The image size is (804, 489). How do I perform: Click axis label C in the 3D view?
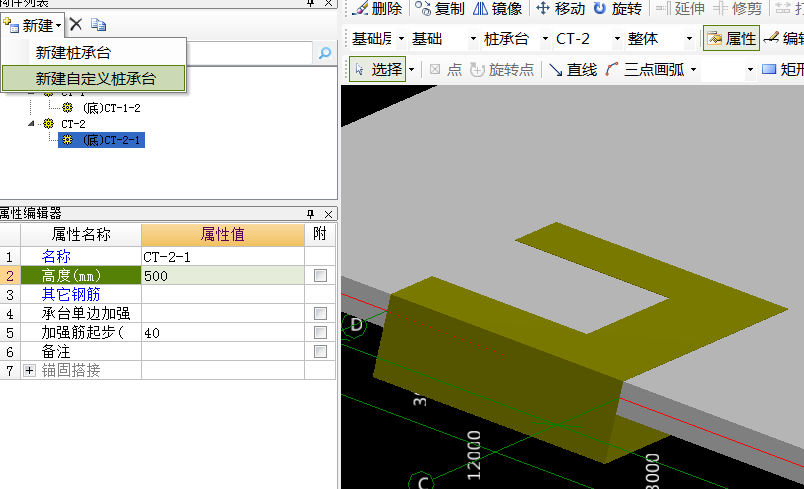pos(423,483)
